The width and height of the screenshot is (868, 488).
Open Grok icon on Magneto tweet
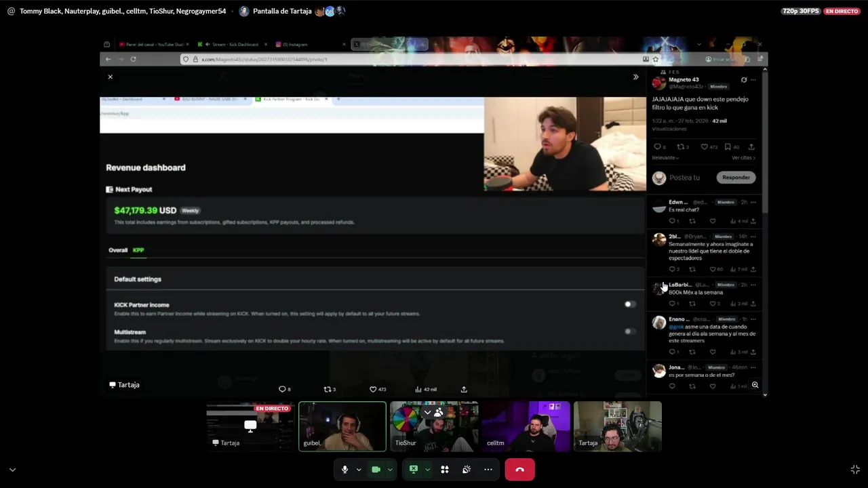coord(744,80)
